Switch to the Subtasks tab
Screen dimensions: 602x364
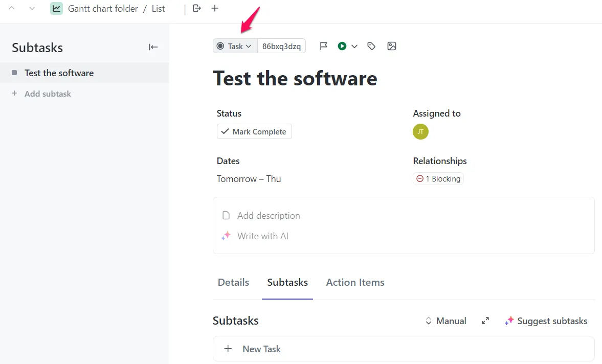(x=287, y=282)
